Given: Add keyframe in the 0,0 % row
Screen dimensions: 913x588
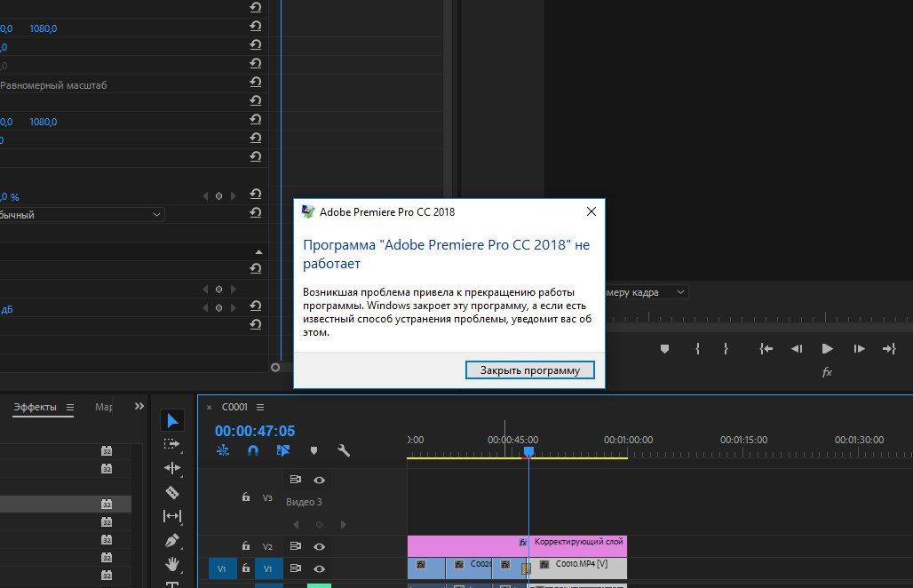Looking at the screenshot, I should point(219,196).
